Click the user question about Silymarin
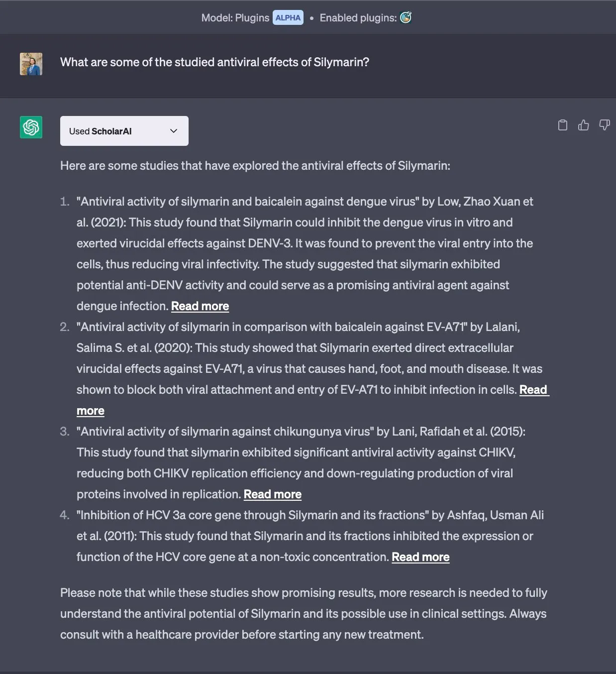Screen dimensions: 616x674 click(x=214, y=62)
